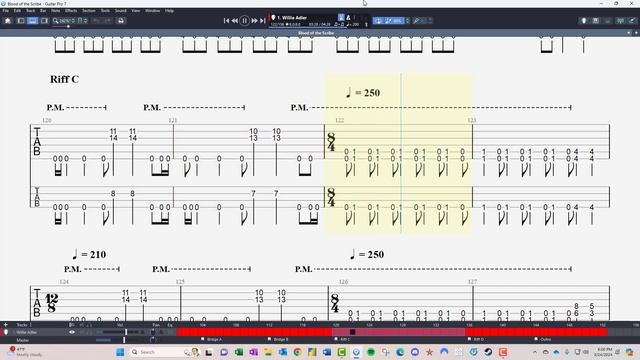Click the current bar block in track timeline

click(353, 332)
